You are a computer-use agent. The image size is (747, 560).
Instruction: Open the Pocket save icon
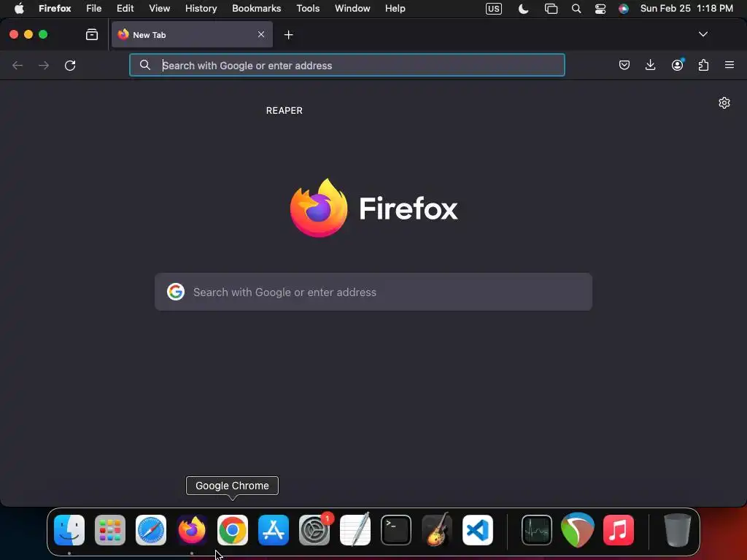[624, 65]
